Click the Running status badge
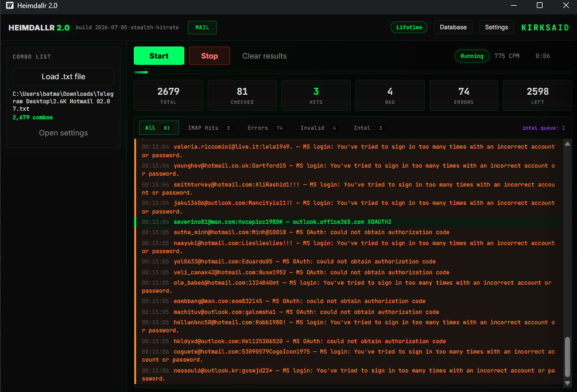577x392 pixels. pyautogui.click(x=472, y=56)
